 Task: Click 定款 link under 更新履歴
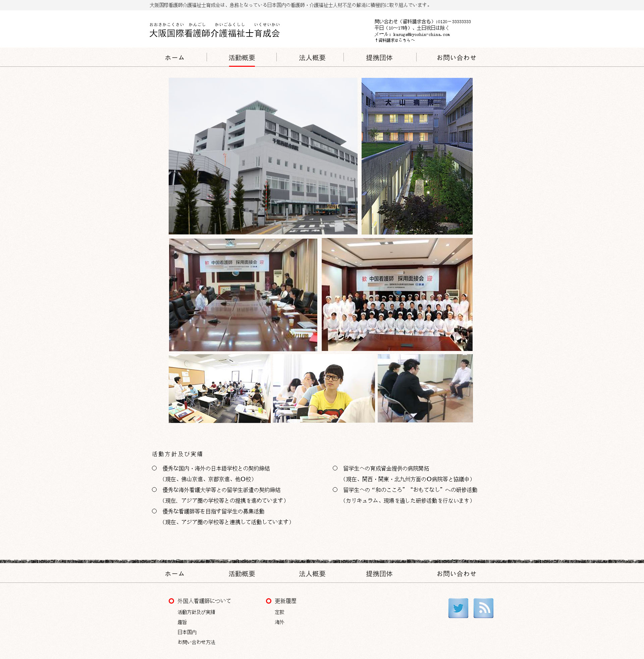[x=279, y=612]
